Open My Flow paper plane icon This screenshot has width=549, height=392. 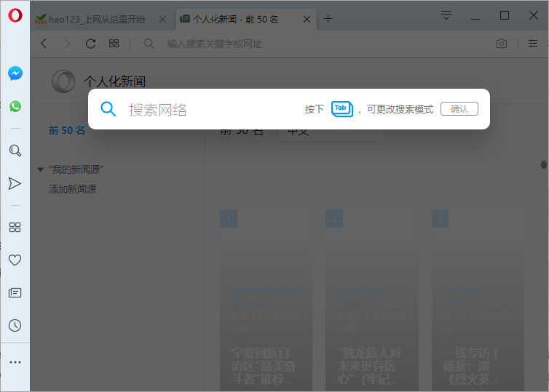click(15, 183)
